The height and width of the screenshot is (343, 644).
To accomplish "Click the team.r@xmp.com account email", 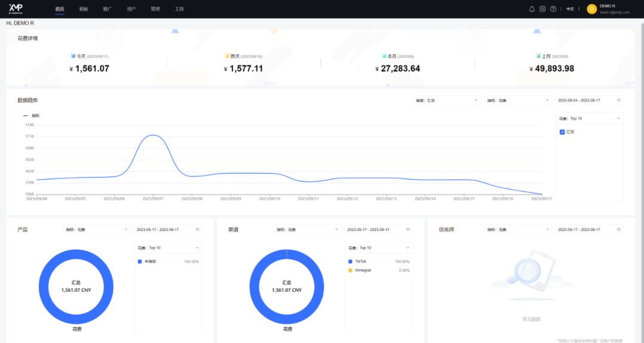I will click(x=614, y=13).
